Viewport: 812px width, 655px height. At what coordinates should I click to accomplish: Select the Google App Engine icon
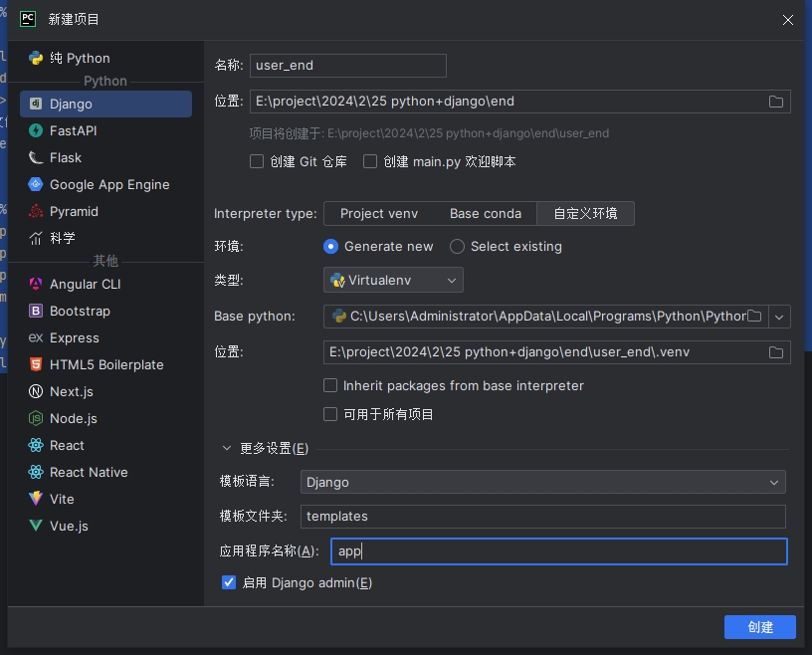tap(36, 184)
